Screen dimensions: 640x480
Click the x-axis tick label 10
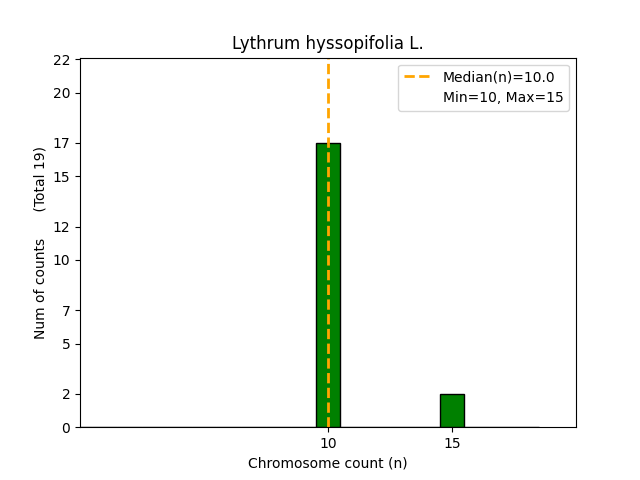pyautogui.click(x=328, y=443)
